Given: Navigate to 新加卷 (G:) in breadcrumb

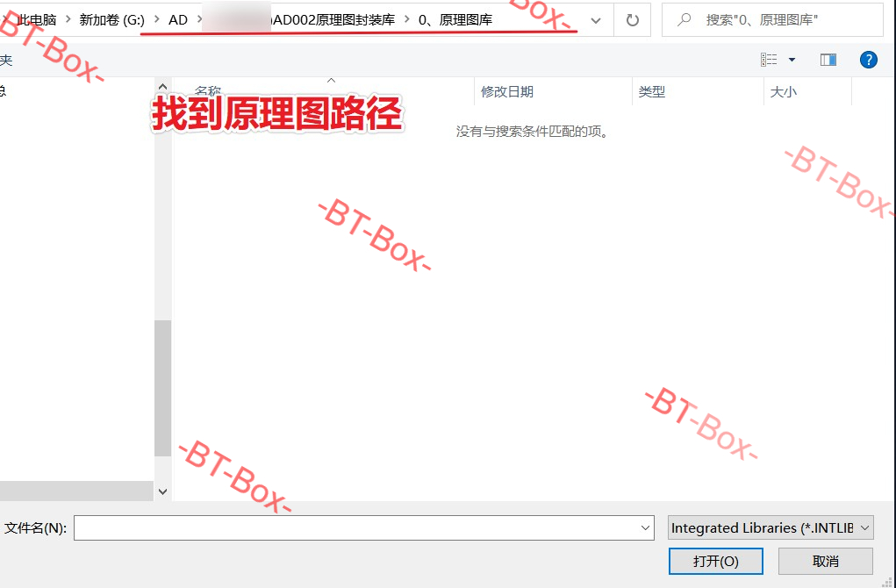Looking at the screenshot, I should pos(112,20).
